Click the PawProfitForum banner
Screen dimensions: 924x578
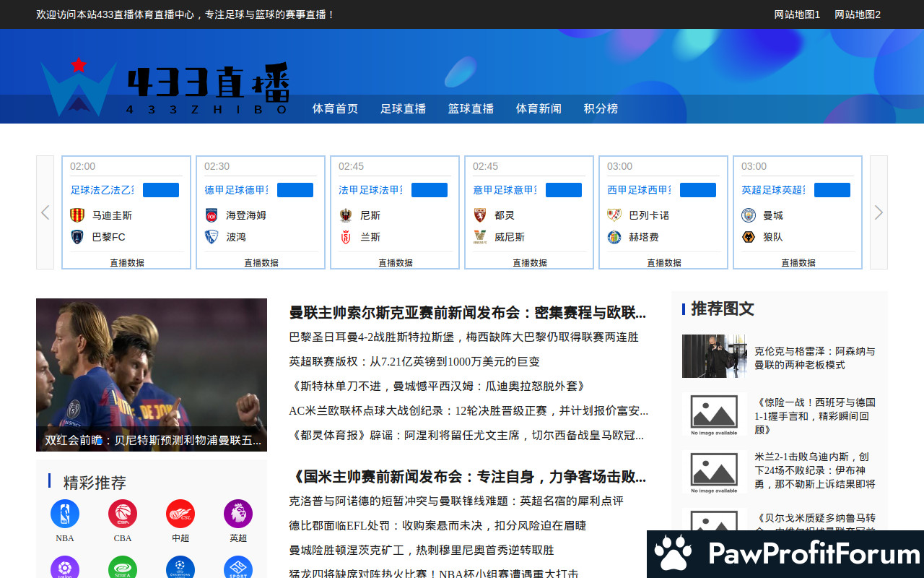pos(785,554)
